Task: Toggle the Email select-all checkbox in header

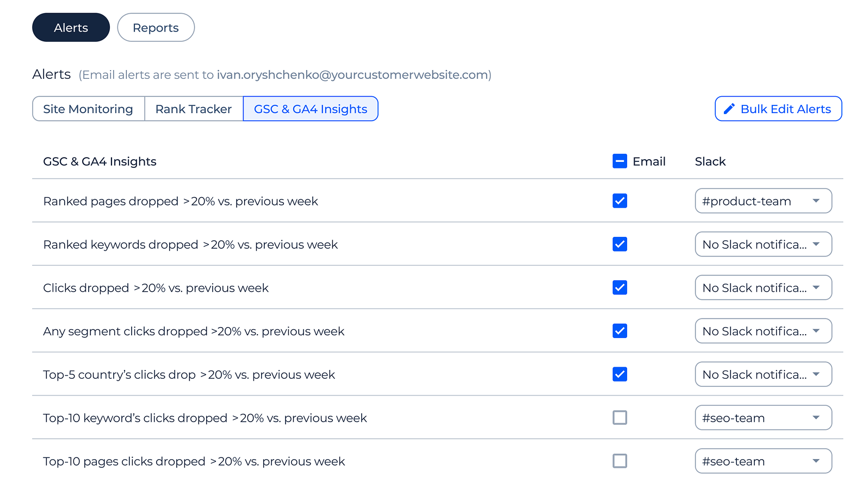Action: [x=619, y=161]
